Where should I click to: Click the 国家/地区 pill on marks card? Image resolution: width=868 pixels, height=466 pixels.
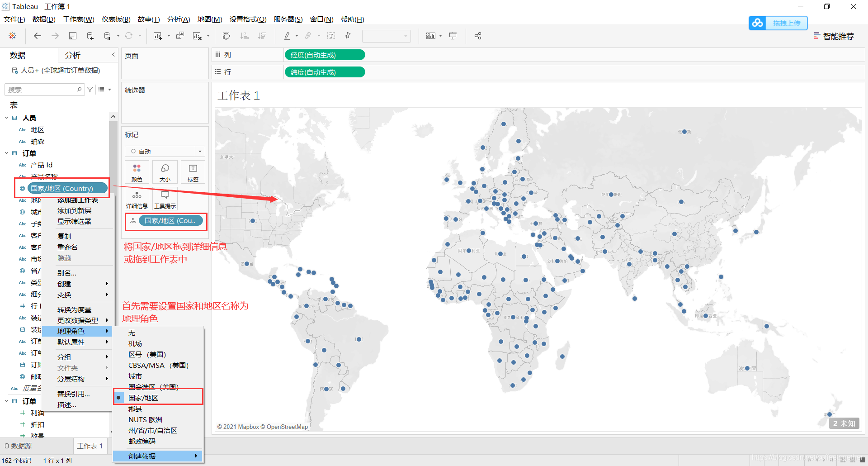171,221
